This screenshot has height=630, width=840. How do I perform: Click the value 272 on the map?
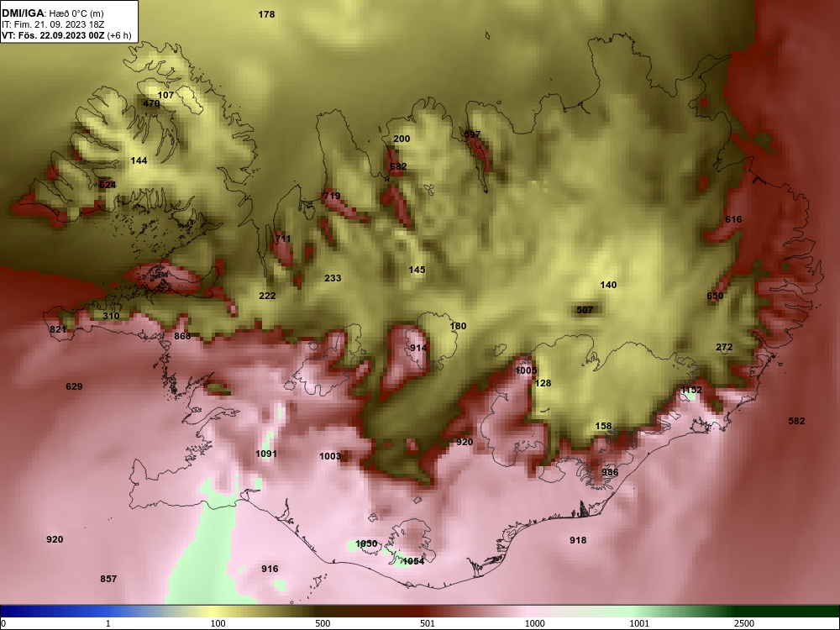(724, 348)
